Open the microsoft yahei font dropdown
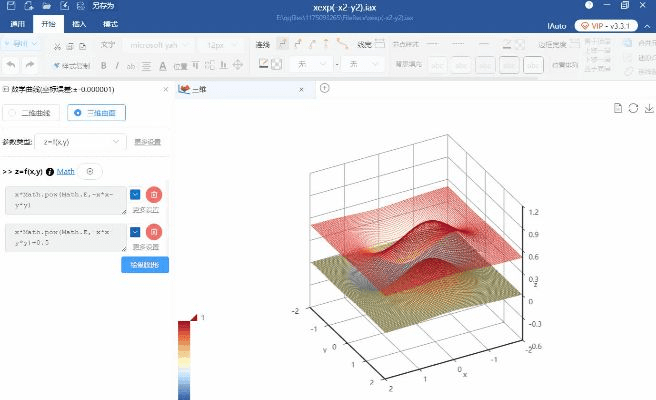Viewport: 656px width, 400px height. click(156, 45)
